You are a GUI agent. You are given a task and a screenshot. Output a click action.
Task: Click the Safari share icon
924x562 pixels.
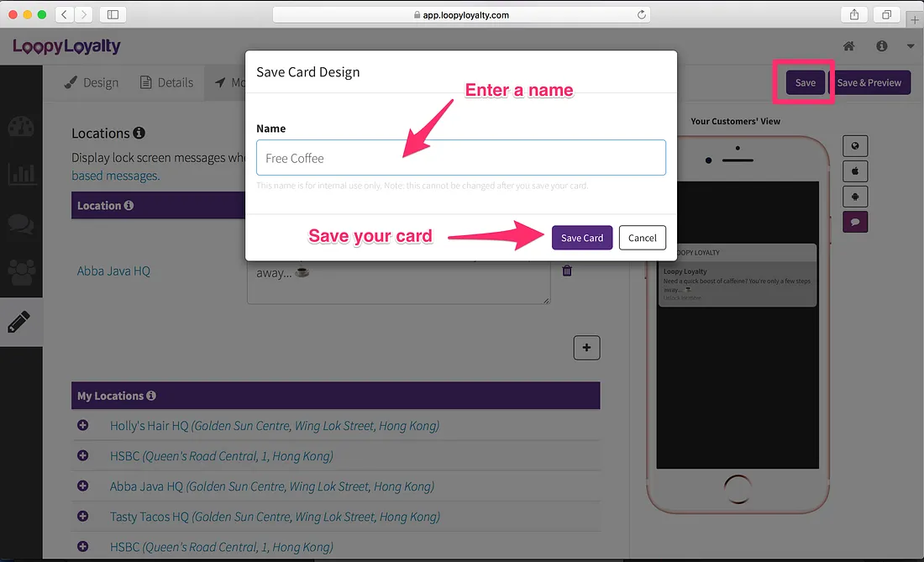(x=854, y=15)
